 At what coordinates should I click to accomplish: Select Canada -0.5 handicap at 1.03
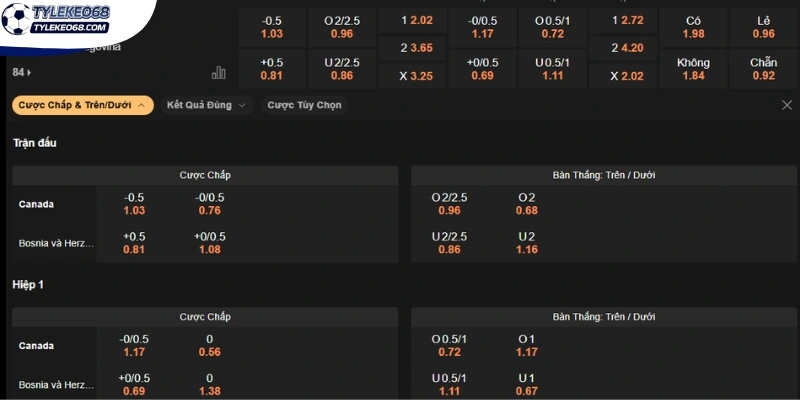pyautogui.click(x=134, y=204)
